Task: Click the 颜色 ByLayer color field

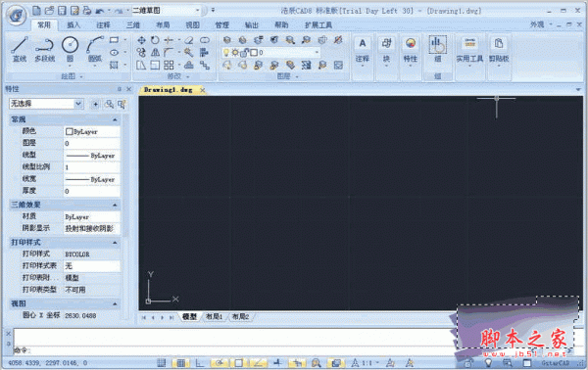Action: pyautogui.click(x=92, y=131)
